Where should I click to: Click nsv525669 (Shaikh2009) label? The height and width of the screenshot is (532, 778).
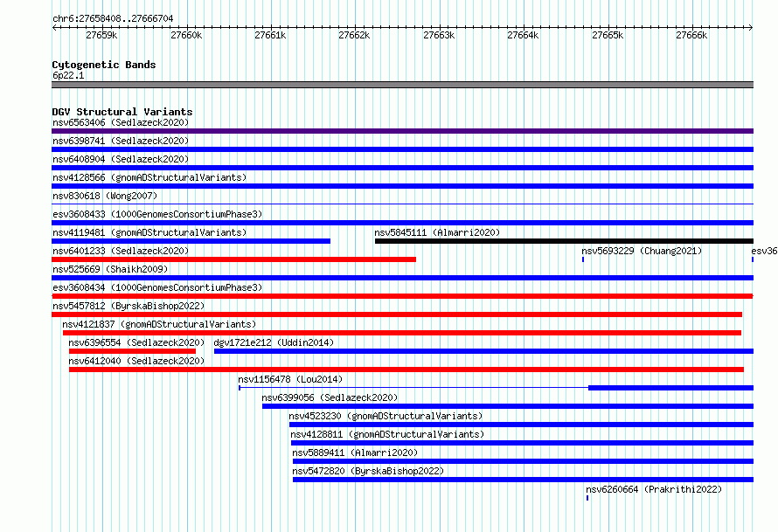click(110, 269)
